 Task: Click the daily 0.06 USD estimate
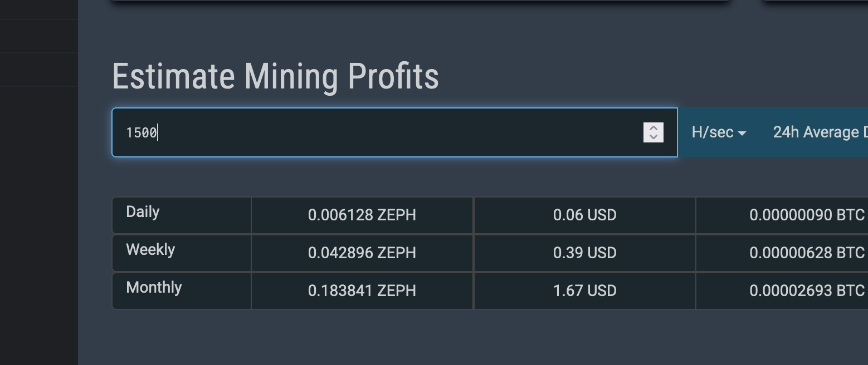click(585, 215)
